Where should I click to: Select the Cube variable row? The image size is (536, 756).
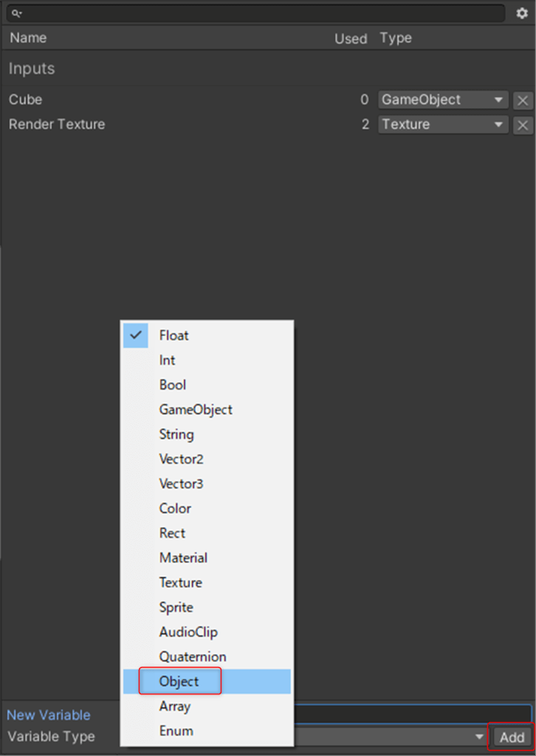[148, 100]
